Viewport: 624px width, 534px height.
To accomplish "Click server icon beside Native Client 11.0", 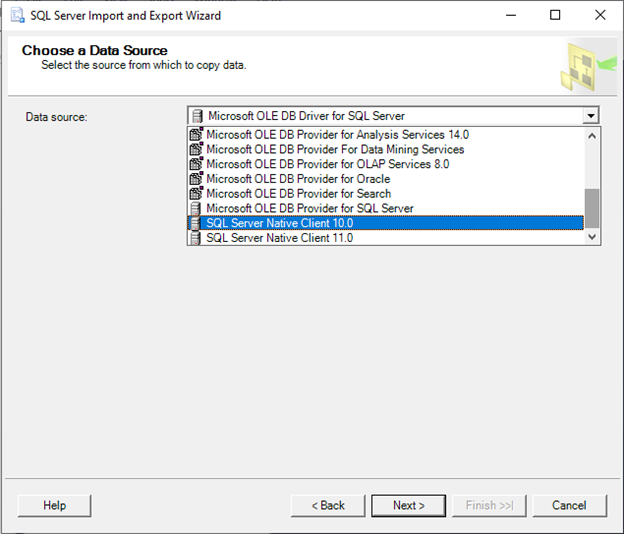I will pyautogui.click(x=195, y=238).
